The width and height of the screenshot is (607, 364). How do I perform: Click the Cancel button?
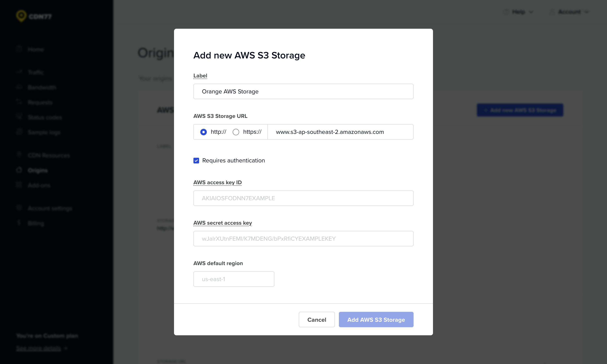(316, 320)
